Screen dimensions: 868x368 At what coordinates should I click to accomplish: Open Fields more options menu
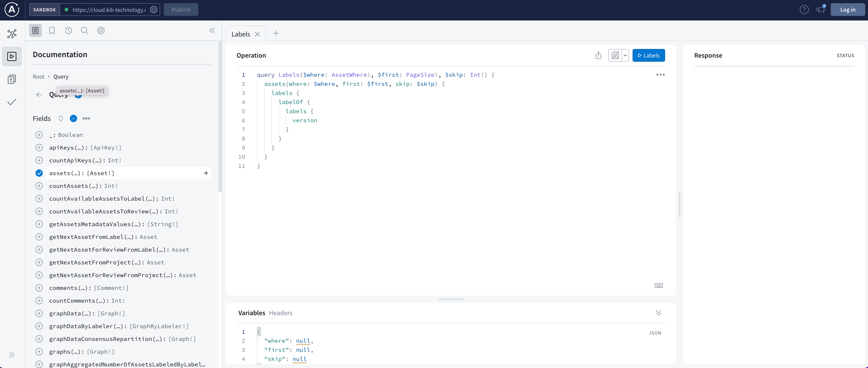click(86, 118)
